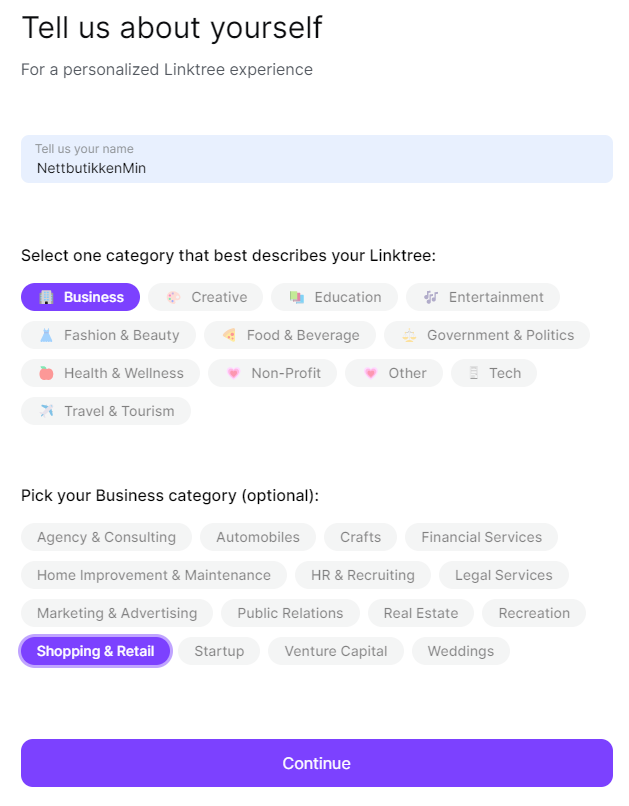
Task: Select Agency & Consulting subcategory
Action: click(106, 537)
